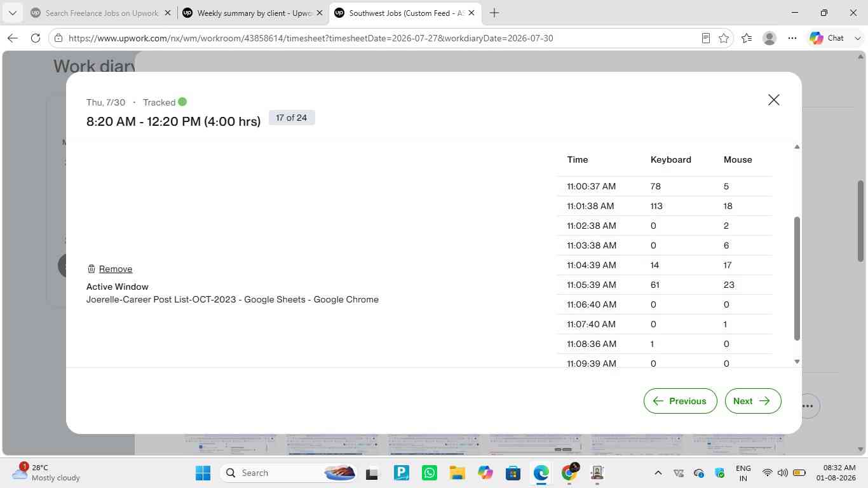The width and height of the screenshot is (868, 488).
Task: Click the trash icon beside Remove
Action: [91, 269]
